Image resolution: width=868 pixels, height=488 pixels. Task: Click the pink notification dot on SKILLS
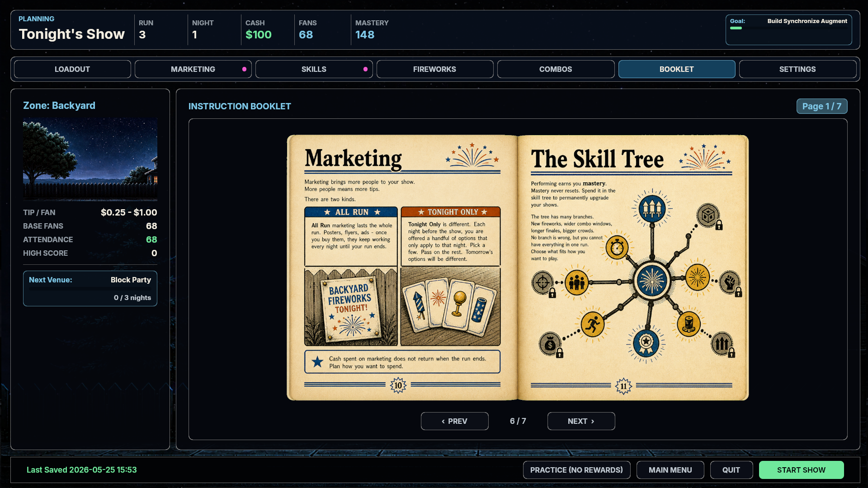point(365,69)
